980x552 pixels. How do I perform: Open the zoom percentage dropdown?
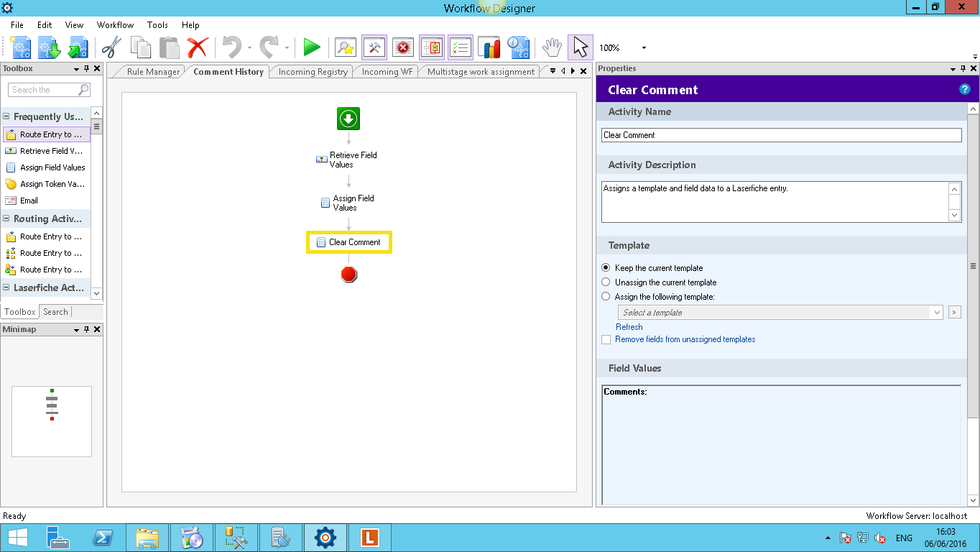click(x=644, y=48)
